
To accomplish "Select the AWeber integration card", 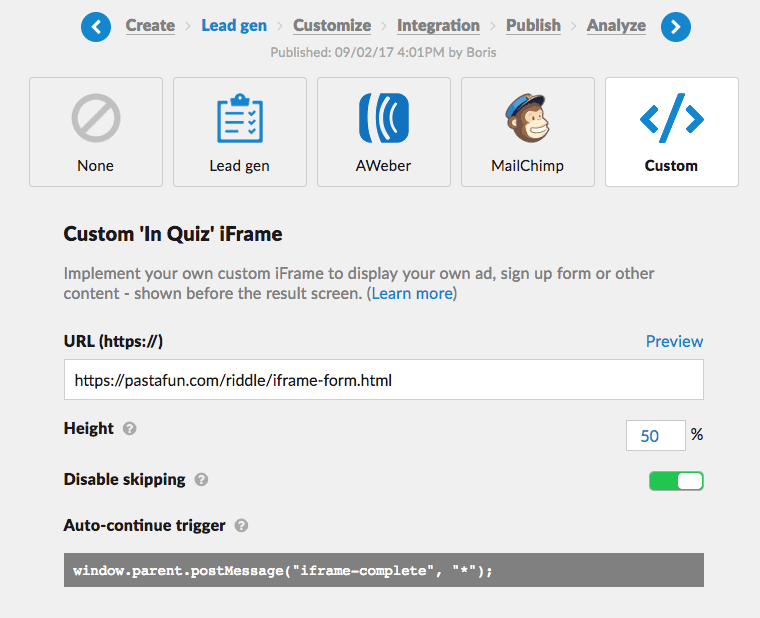I will tap(384, 132).
